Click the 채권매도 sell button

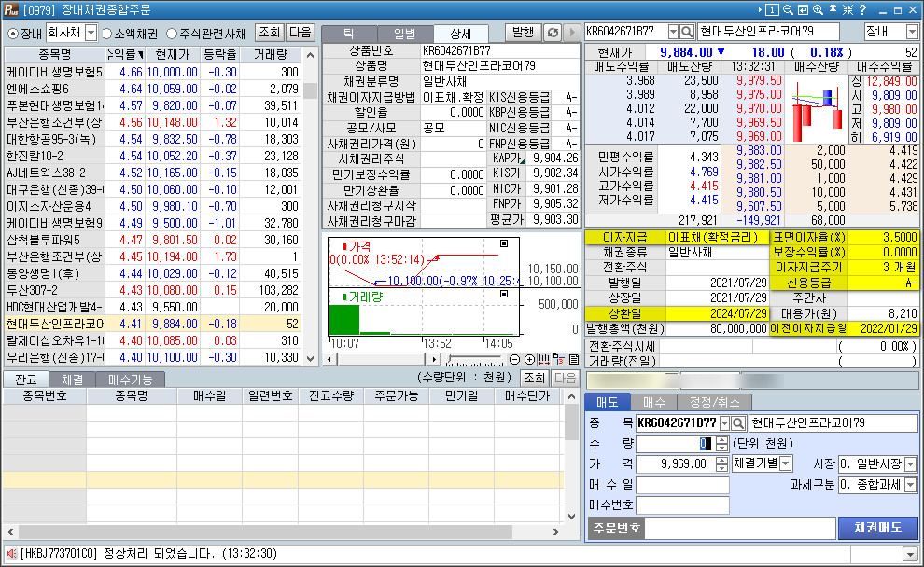pyautogui.click(x=878, y=528)
